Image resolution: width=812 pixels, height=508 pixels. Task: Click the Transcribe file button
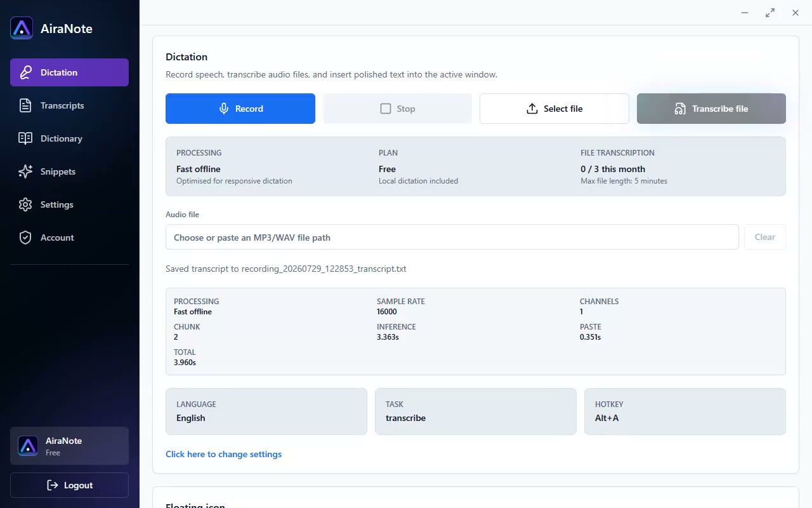click(711, 109)
